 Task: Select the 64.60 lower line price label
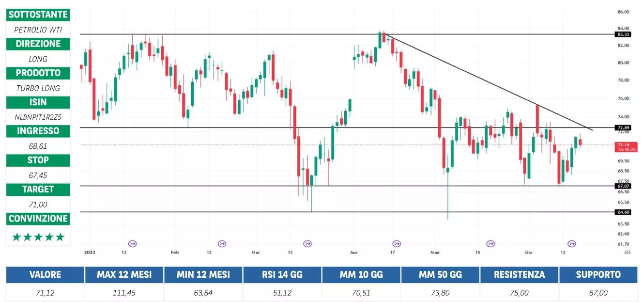(x=623, y=212)
